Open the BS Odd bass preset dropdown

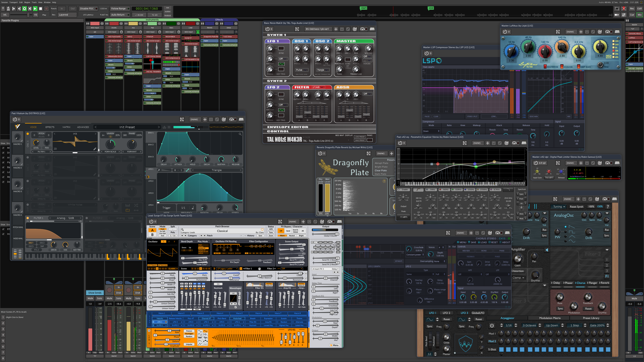tap(318, 29)
